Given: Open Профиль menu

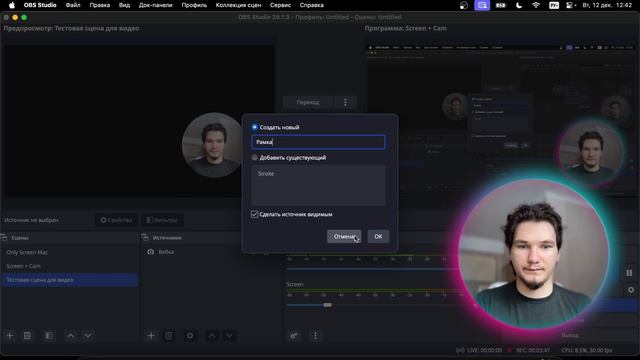Looking at the screenshot, I should coord(194,5).
